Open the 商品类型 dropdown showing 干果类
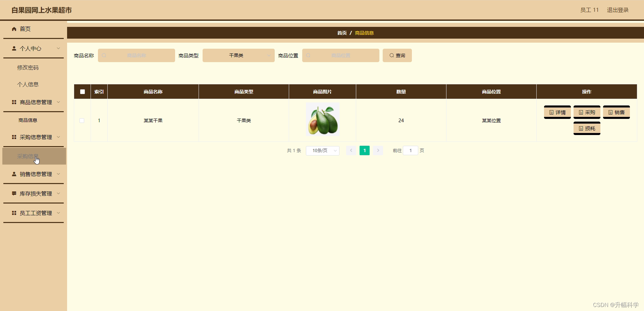Screen dimensions: 644x311 [x=238, y=55]
